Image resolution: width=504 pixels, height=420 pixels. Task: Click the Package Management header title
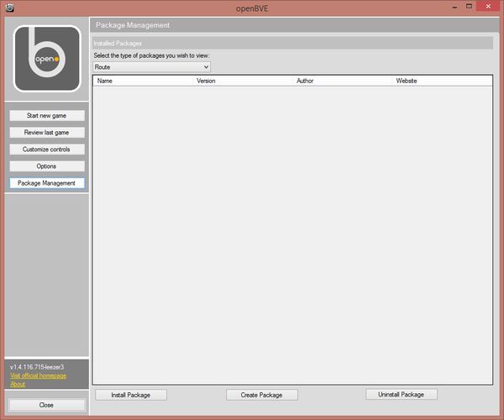coord(133,25)
